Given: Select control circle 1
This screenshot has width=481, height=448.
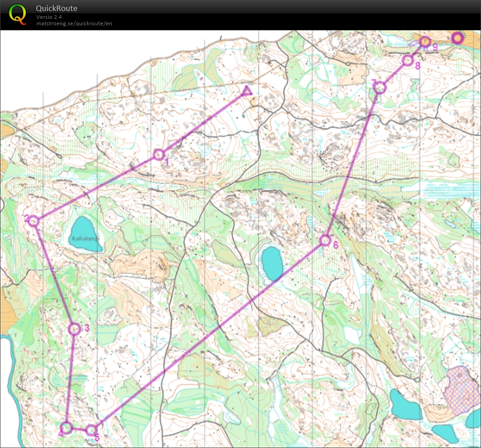Looking at the screenshot, I should click(159, 155).
